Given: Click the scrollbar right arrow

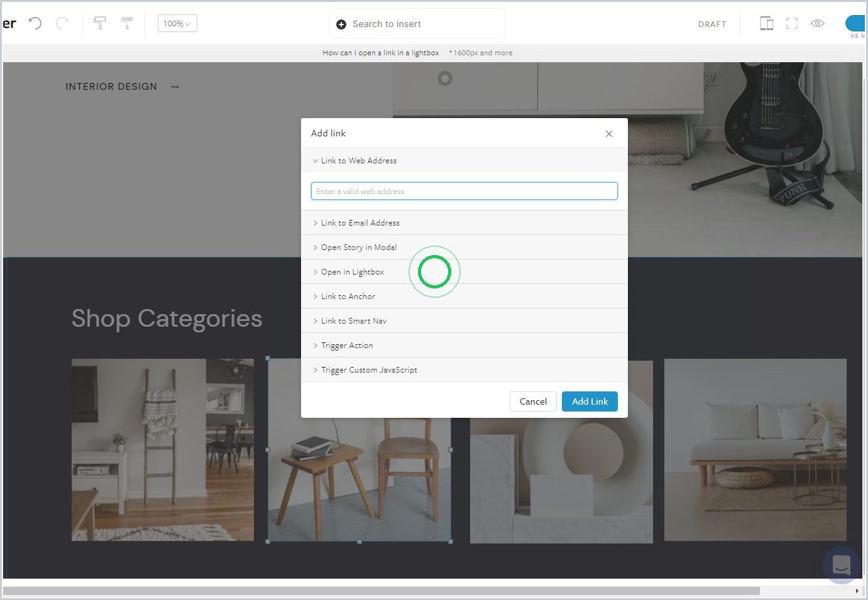Looking at the screenshot, I should point(857,591).
